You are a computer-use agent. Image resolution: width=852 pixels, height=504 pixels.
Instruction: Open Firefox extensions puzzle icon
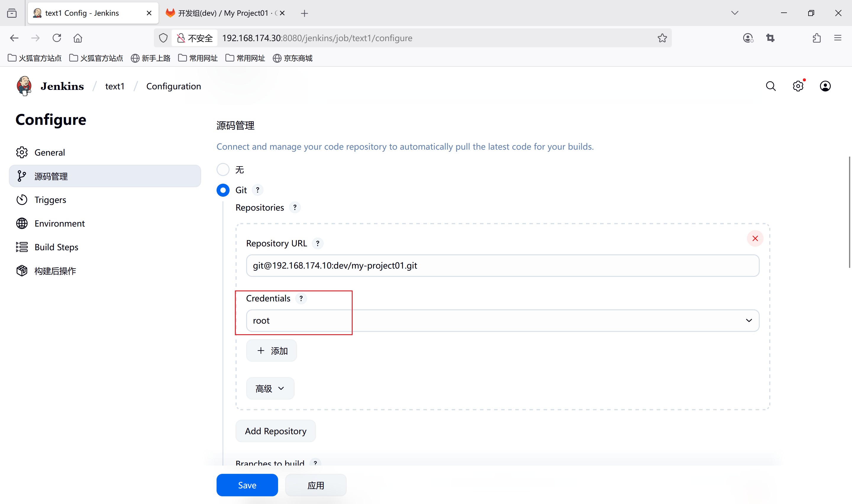coord(817,38)
